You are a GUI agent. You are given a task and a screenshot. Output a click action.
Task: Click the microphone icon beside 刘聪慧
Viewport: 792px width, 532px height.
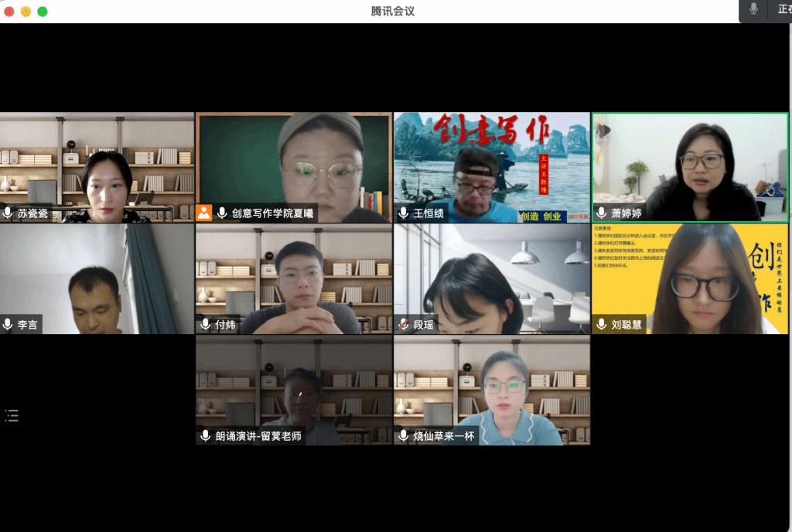601,324
